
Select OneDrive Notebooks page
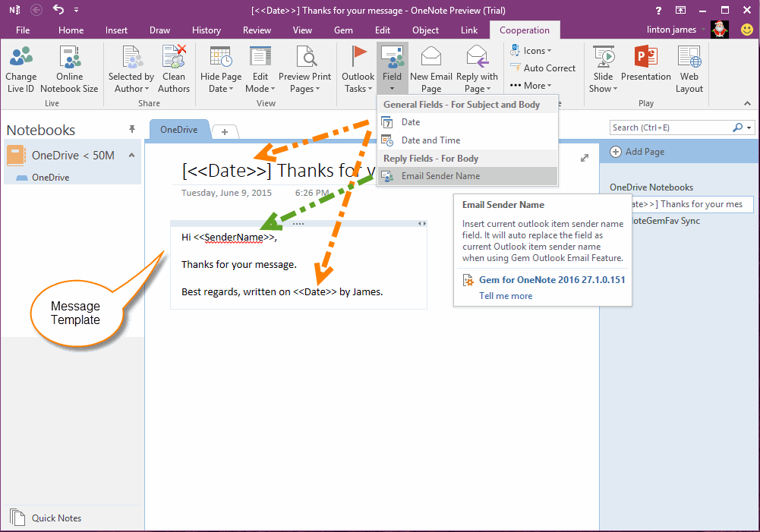tap(651, 187)
